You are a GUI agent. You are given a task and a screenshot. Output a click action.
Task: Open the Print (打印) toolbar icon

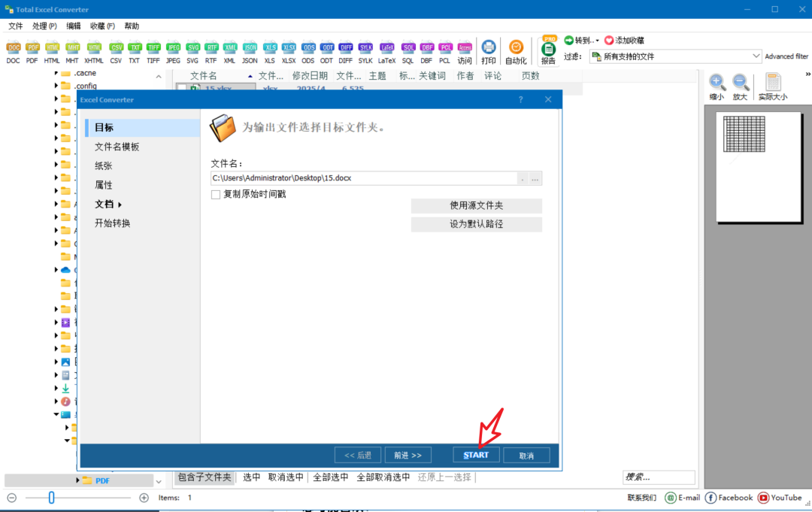(489, 53)
